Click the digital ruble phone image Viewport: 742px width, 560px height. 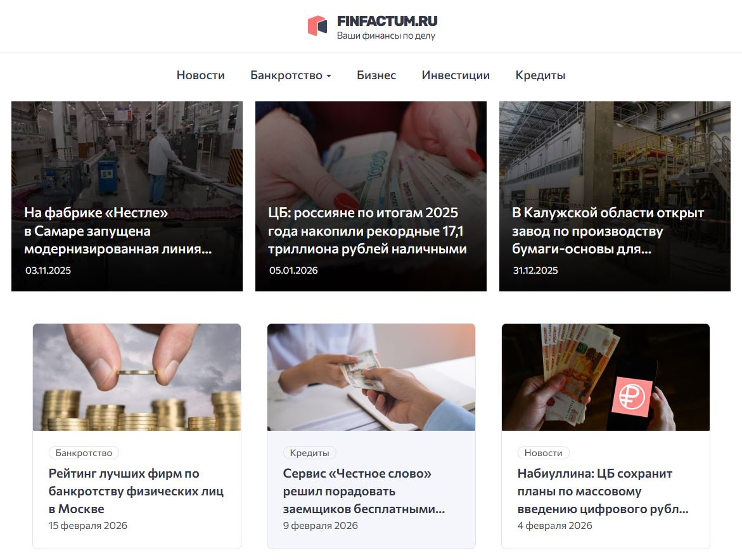pos(606,377)
